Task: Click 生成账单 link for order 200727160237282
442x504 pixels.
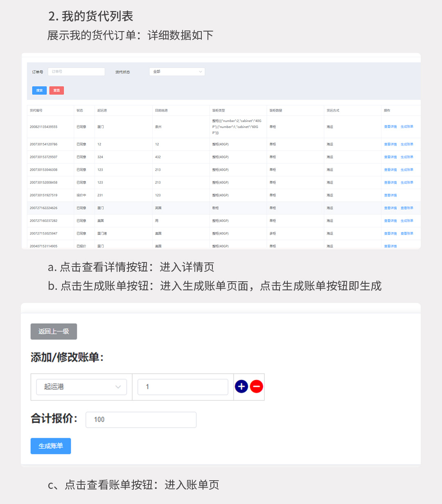Action: tap(407, 221)
